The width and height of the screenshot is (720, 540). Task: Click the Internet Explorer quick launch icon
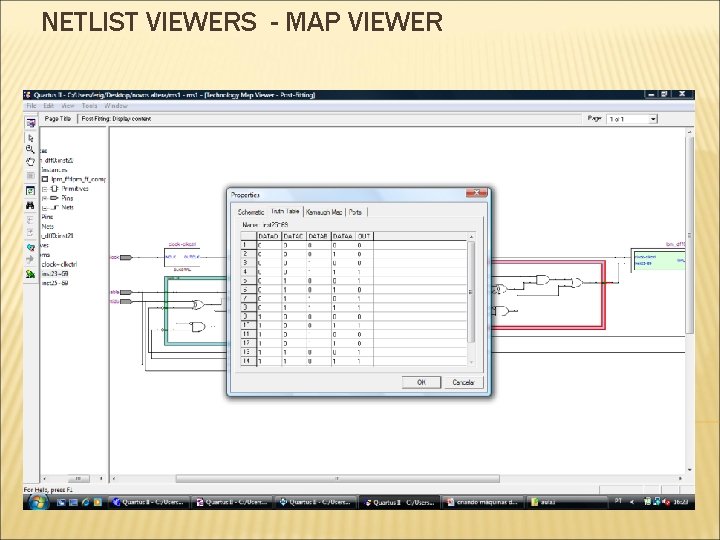(x=85, y=502)
